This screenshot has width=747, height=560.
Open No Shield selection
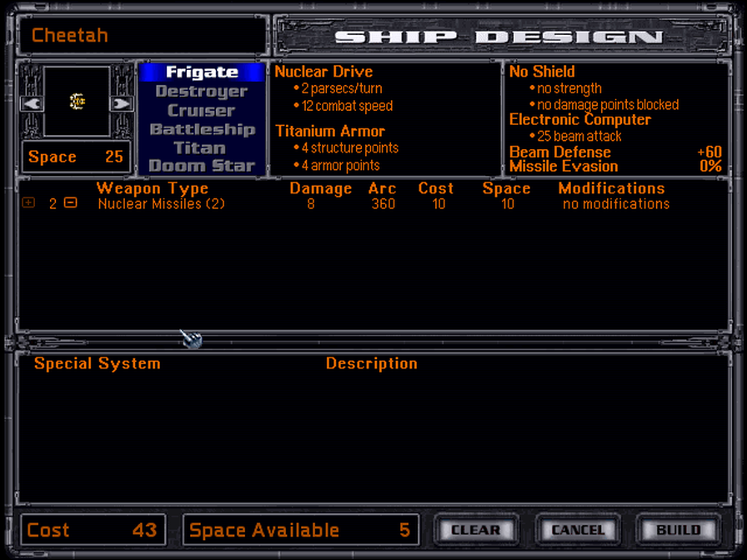click(542, 72)
